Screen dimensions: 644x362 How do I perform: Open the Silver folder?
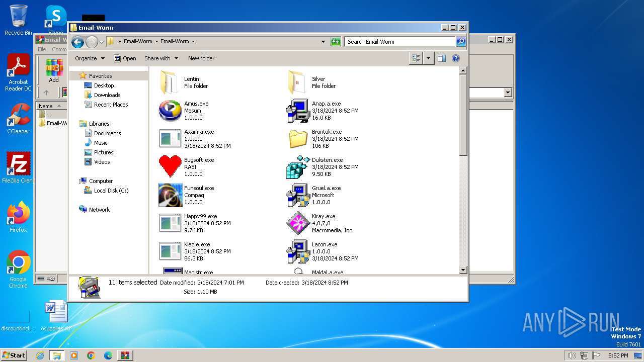click(297, 82)
